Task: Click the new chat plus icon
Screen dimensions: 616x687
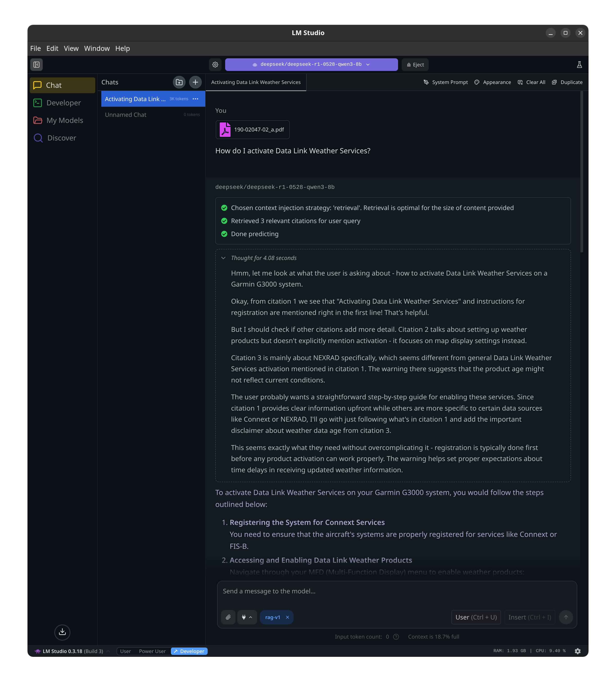Action: [x=195, y=82]
